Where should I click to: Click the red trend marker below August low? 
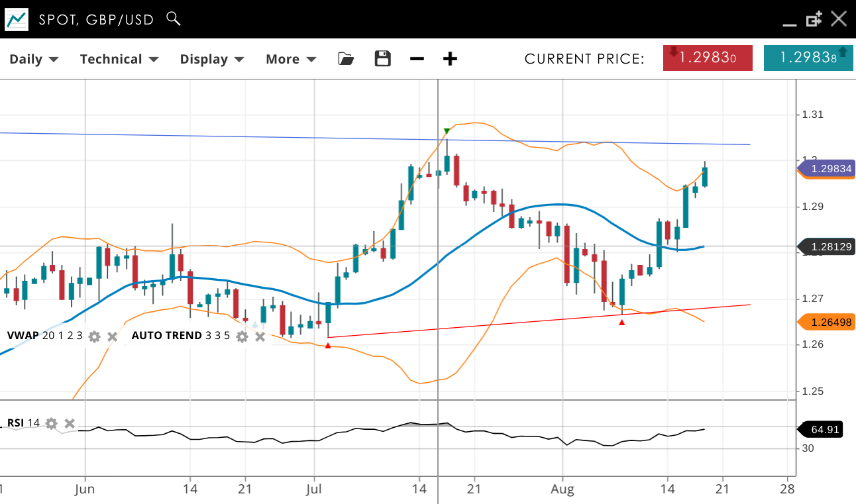click(x=621, y=323)
